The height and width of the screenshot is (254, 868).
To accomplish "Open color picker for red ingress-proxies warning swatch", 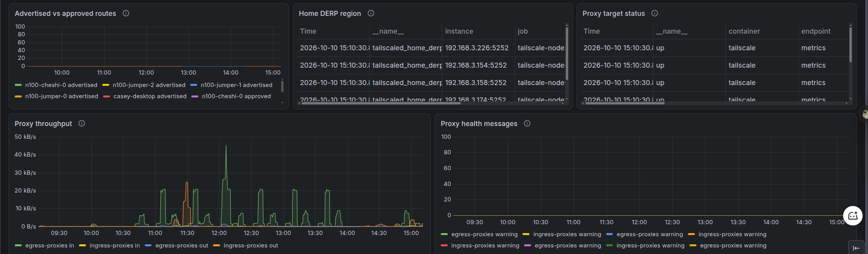I will [444, 245].
